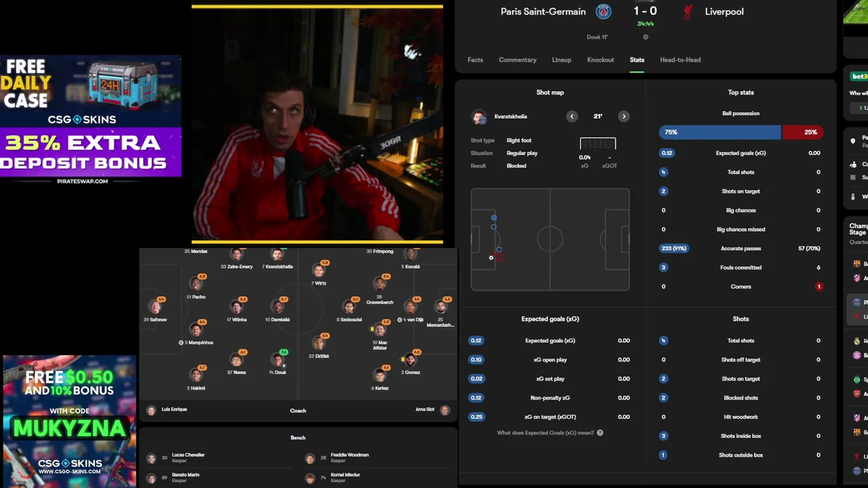The image size is (868, 488).
Task: Click the blue 75% possession bar segment
Action: pos(720,132)
